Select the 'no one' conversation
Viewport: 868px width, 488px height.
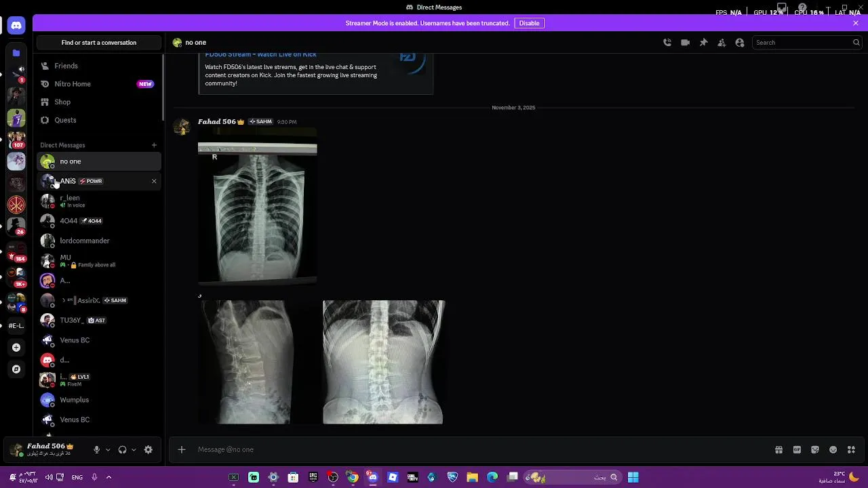point(99,161)
